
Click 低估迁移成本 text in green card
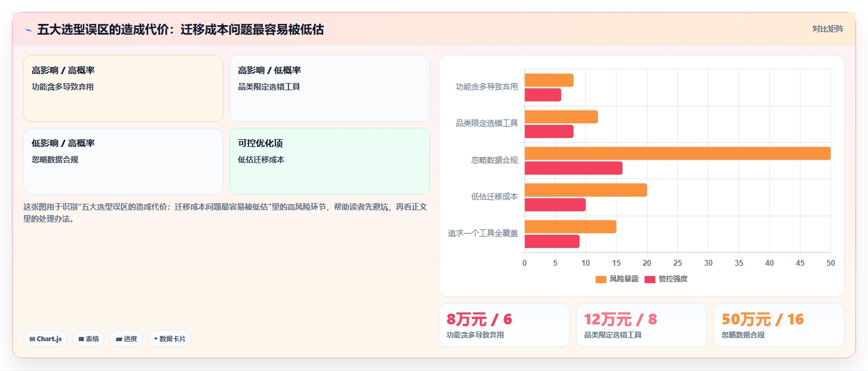coord(261,160)
